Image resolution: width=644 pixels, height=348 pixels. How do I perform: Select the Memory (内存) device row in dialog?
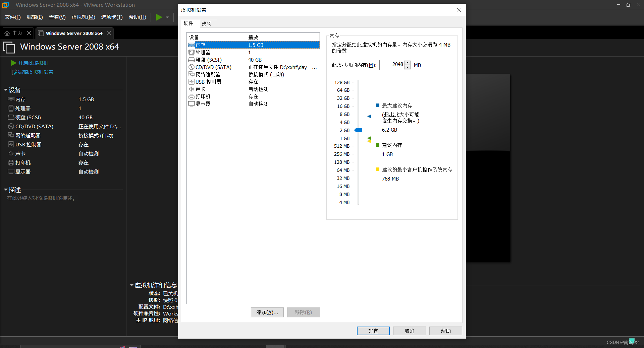click(x=253, y=45)
